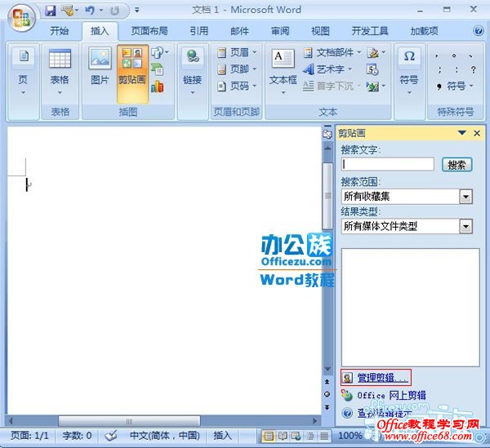The height and width of the screenshot is (448, 490).
Task: Open the 艺术字 WordArt dropdown
Action: (350, 69)
